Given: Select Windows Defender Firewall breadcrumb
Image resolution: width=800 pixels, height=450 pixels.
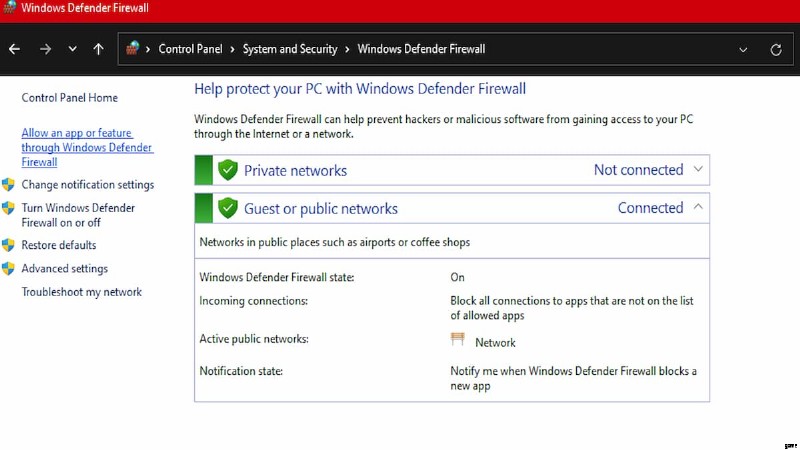Looking at the screenshot, I should click(421, 49).
